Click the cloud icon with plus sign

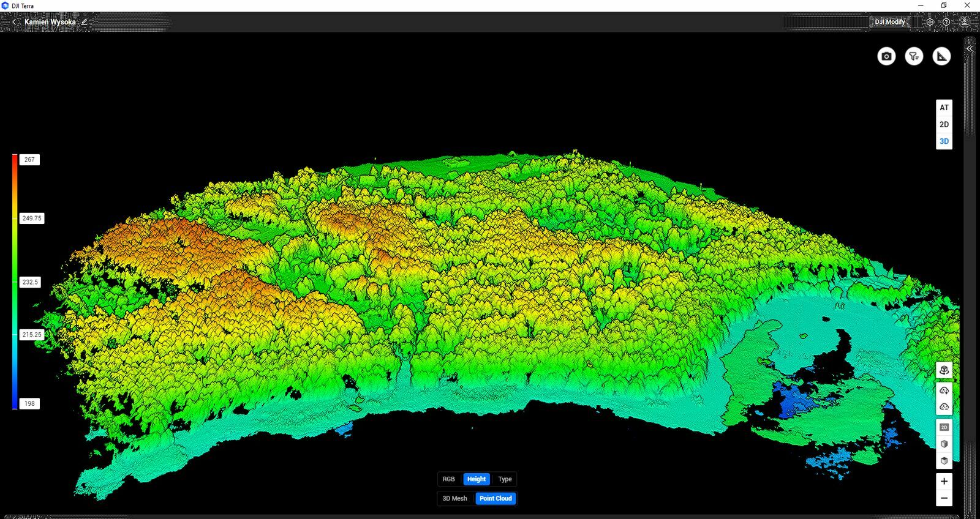pos(944,390)
